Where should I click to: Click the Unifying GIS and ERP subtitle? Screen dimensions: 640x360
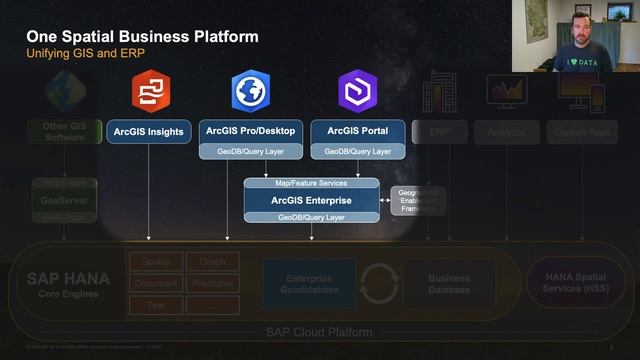pyautogui.click(x=85, y=53)
